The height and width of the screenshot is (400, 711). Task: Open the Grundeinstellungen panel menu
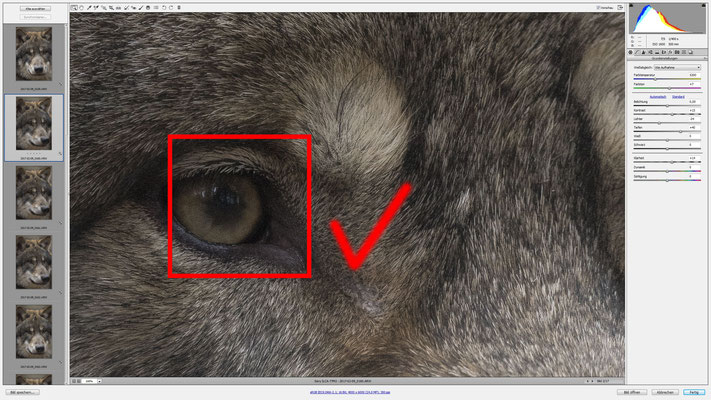tap(706, 59)
